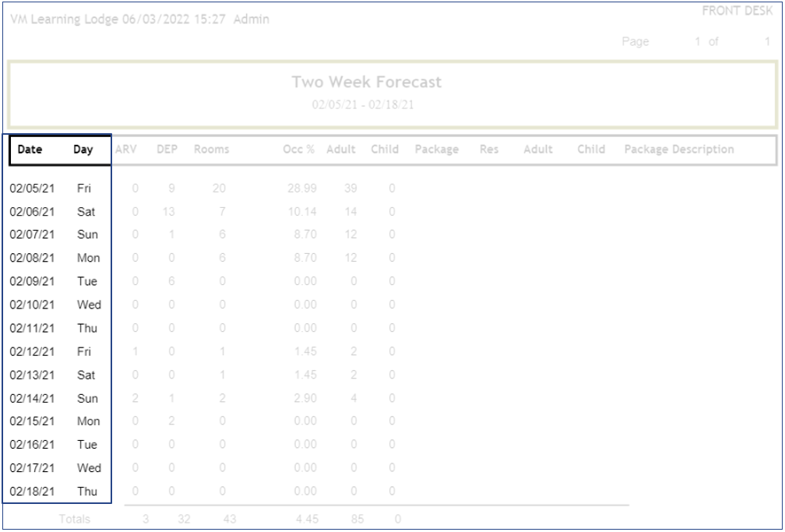
Task: Click the Wed day cell for 02/10/21
Action: (89, 305)
